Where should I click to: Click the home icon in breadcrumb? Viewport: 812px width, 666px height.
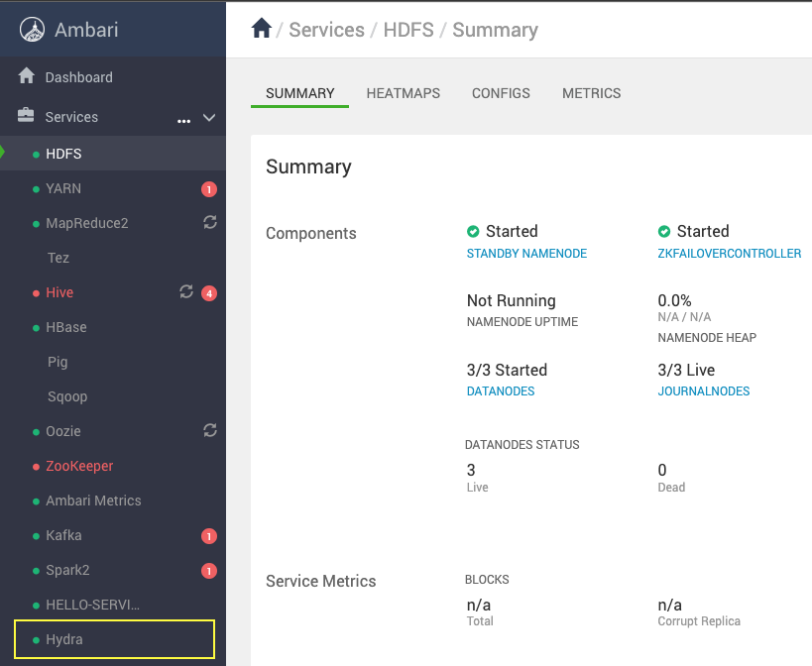(262, 28)
